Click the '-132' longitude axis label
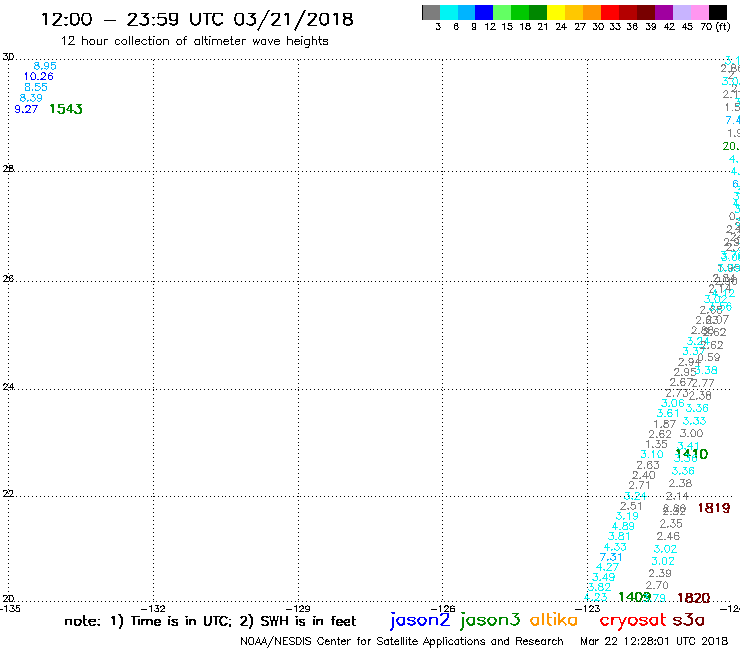This screenshot has height=650, width=740. (x=153, y=608)
